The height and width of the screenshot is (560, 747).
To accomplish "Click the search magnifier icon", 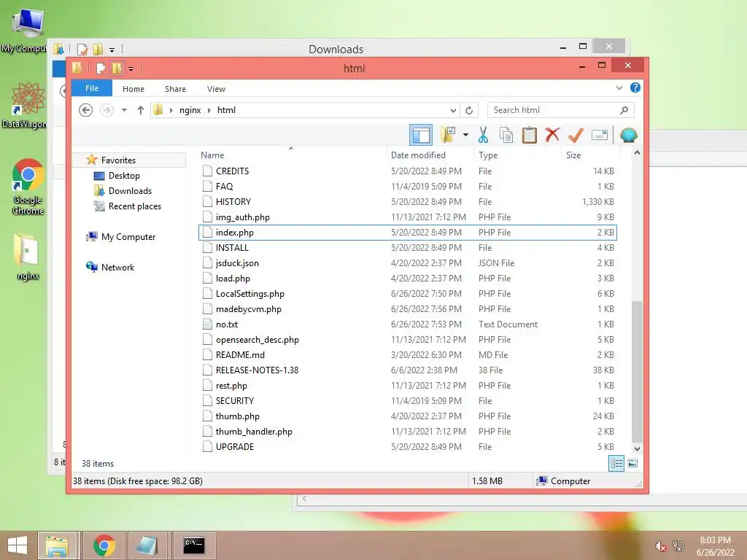I will click(624, 110).
